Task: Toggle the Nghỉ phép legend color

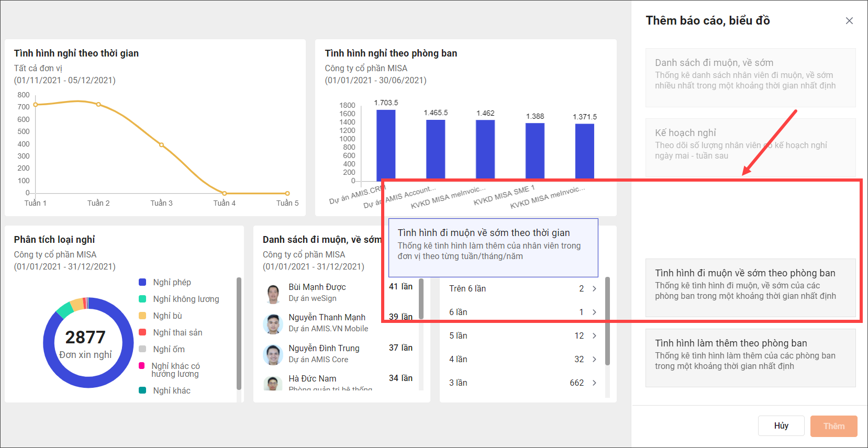Action: tap(142, 282)
